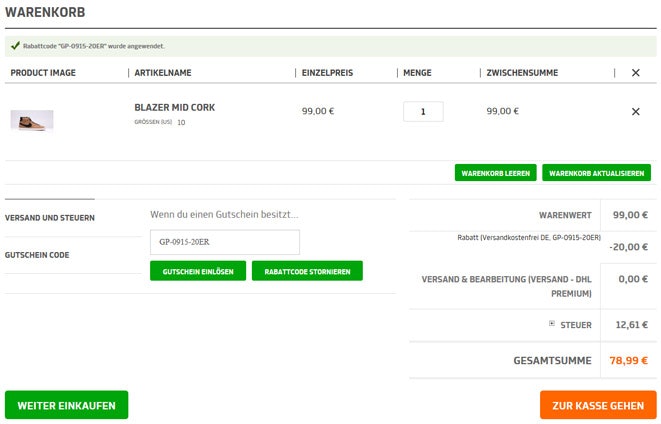This screenshot has width=661, height=424.
Task: Redeem voucher with Gutschein einlösen
Action: pos(198,271)
